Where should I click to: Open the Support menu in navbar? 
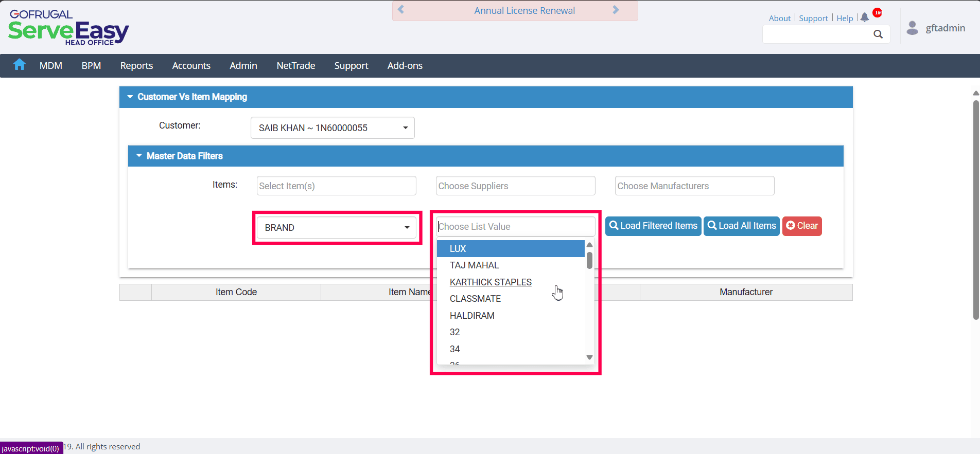[x=352, y=66]
